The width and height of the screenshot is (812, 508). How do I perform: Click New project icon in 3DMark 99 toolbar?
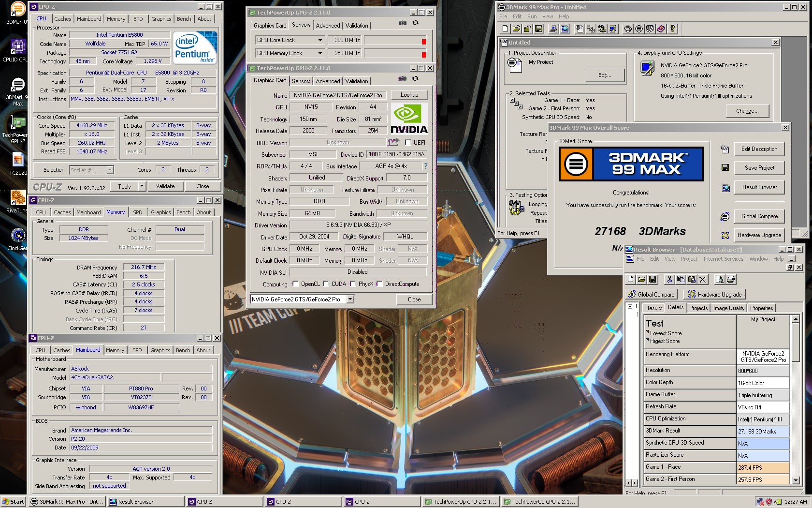[x=505, y=29]
